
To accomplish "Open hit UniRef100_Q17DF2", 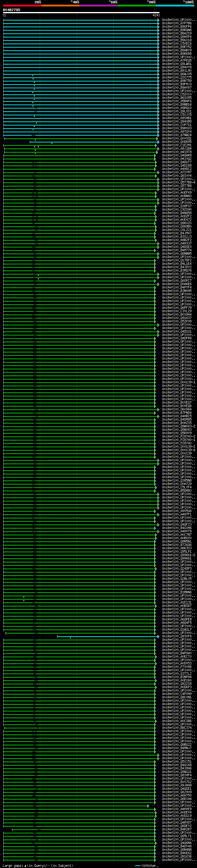I will point(177,260).
